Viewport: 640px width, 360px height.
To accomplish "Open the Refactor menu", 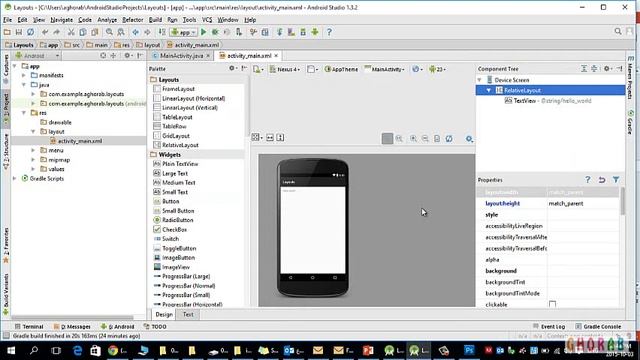I will pos(133,20).
